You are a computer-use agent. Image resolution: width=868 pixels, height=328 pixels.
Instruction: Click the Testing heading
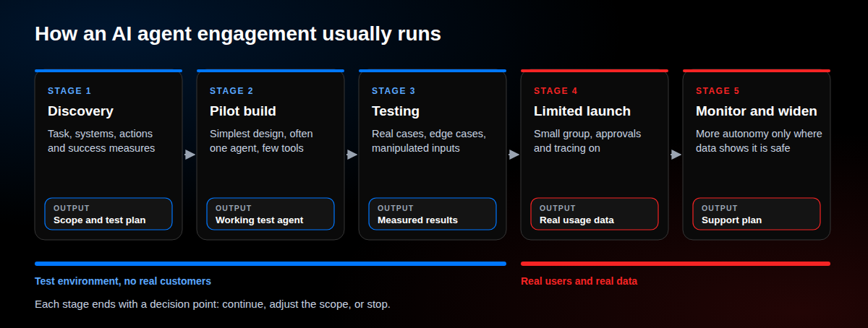click(396, 111)
